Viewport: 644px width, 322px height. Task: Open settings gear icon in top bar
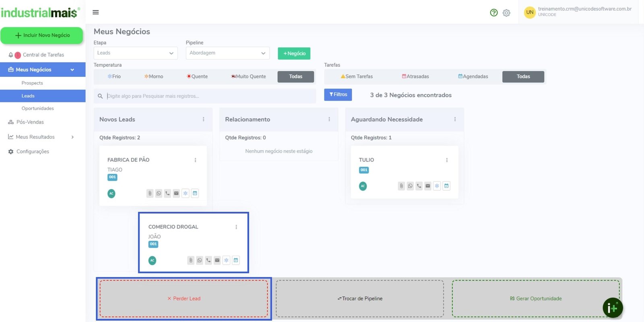coord(506,13)
